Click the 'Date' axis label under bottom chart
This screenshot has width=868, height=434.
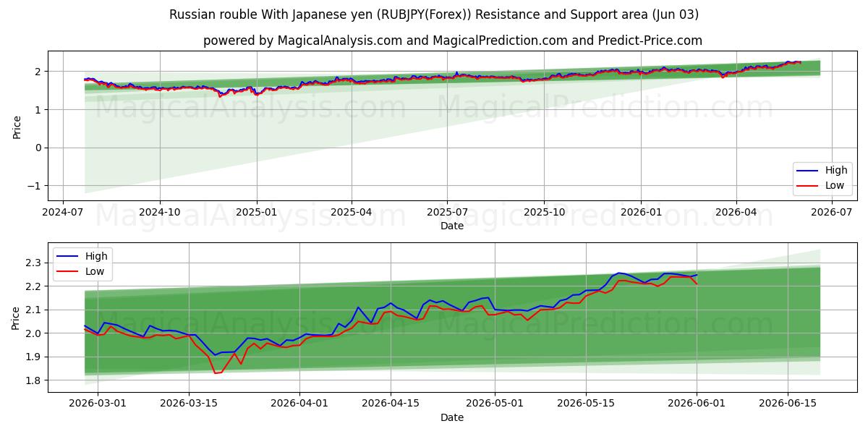452,417
